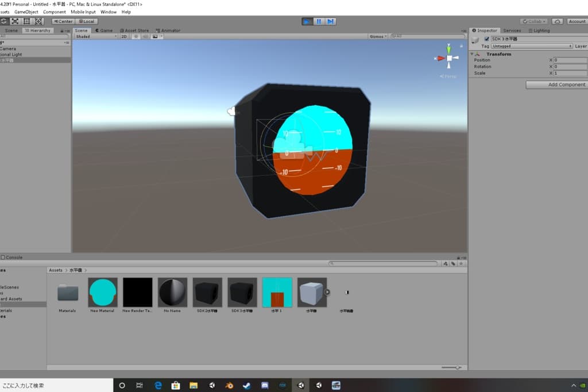The height and width of the screenshot is (392, 588).
Task: Toggle pivot mode Center button
Action: [x=63, y=21]
